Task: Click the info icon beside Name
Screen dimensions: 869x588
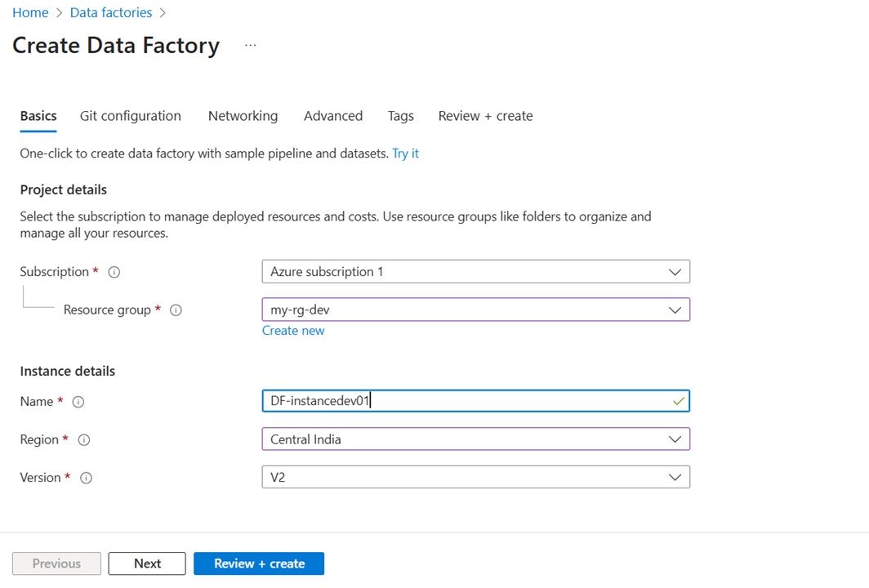Action: tap(78, 402)
